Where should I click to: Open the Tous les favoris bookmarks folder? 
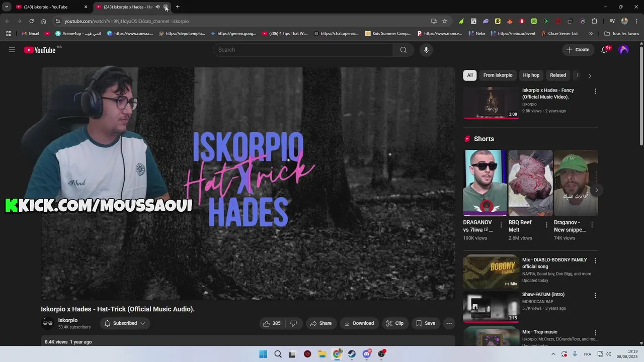(622, 34)
